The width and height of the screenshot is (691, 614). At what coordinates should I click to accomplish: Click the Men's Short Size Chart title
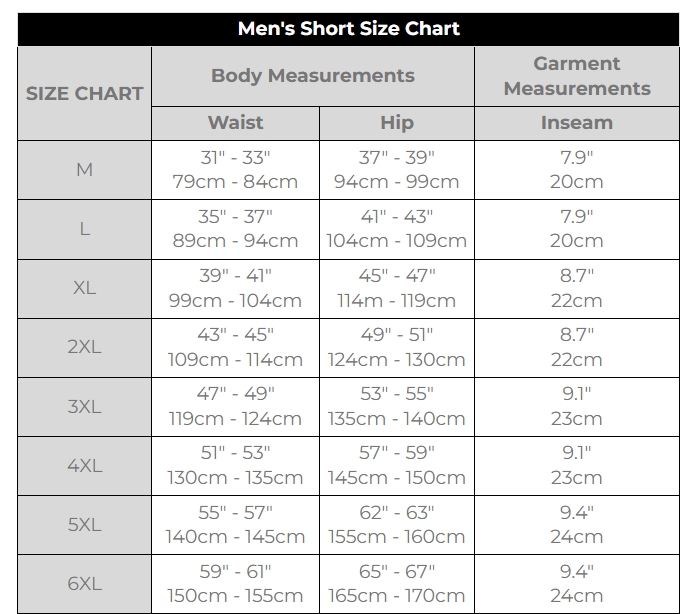pos(348,29)
